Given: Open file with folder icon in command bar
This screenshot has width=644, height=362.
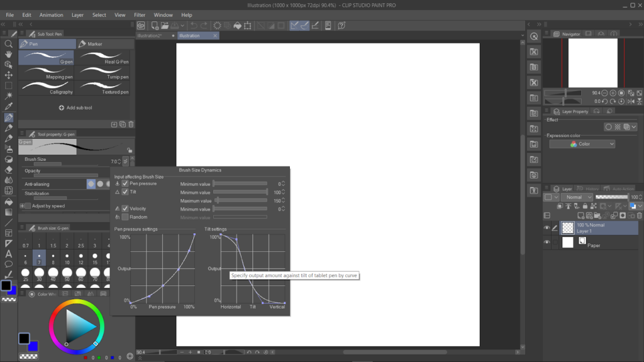Looking at the screenshot, I should click(165, 25).
